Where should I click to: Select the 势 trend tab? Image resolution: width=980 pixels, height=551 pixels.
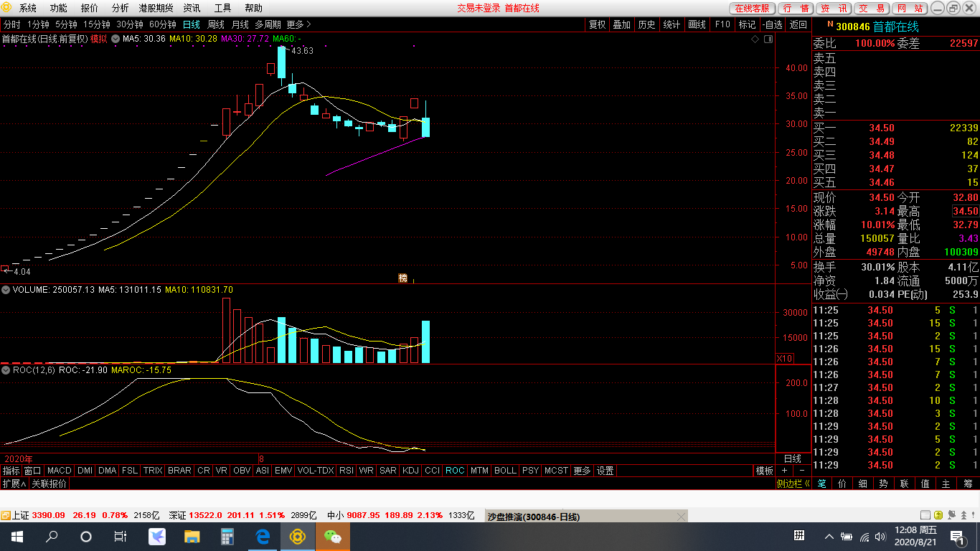coord(884,484)
